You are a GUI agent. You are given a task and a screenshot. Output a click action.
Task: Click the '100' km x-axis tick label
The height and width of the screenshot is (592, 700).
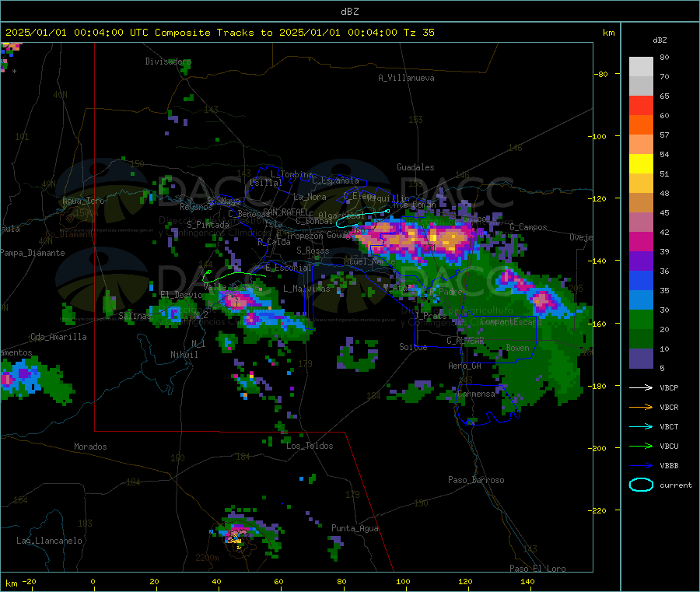pos(403,581)
